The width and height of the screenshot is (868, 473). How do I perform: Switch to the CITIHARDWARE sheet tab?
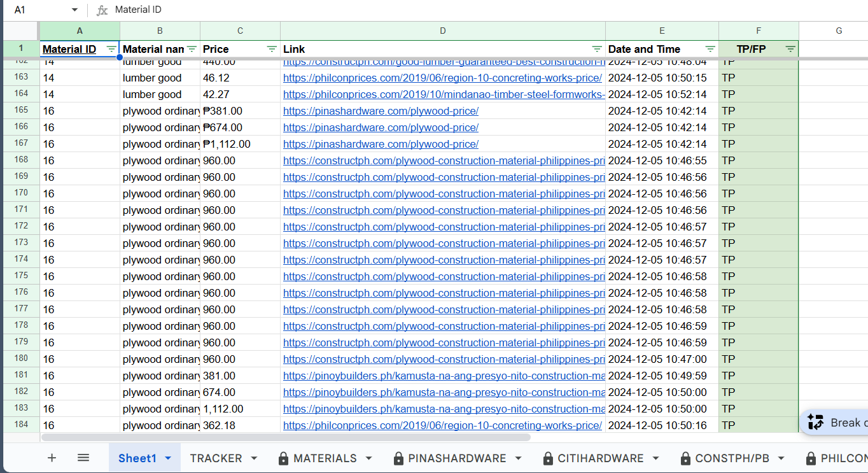[600, 458]
